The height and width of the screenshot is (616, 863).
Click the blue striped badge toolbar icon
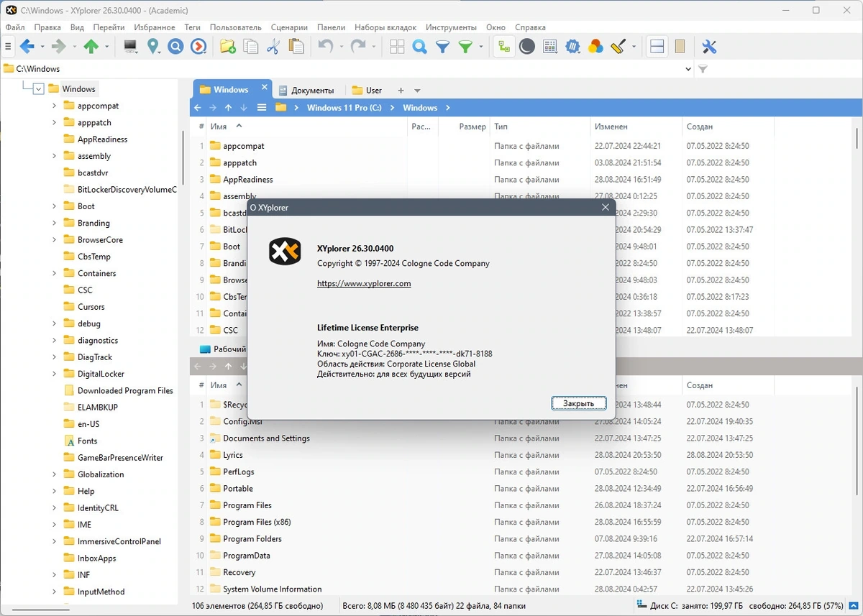tap(573, 47)
